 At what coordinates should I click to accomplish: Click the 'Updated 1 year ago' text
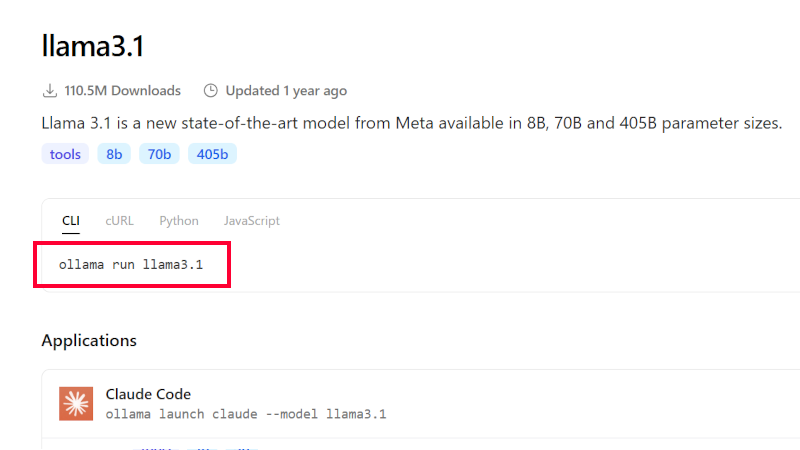point(286,91)
